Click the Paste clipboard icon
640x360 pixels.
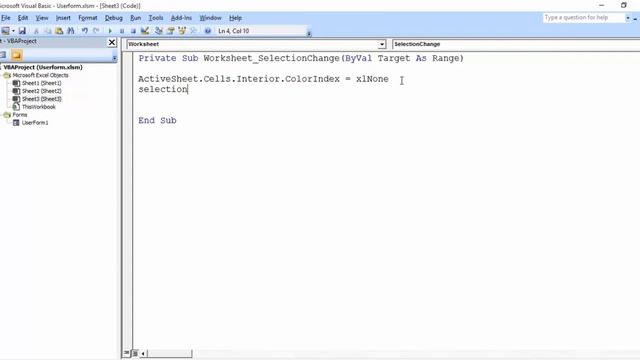coord(59,31)
